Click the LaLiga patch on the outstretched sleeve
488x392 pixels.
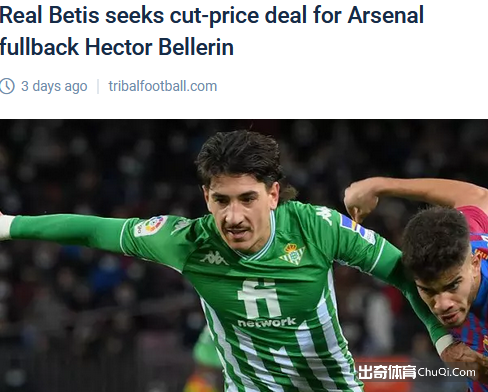tap(150, 226)
